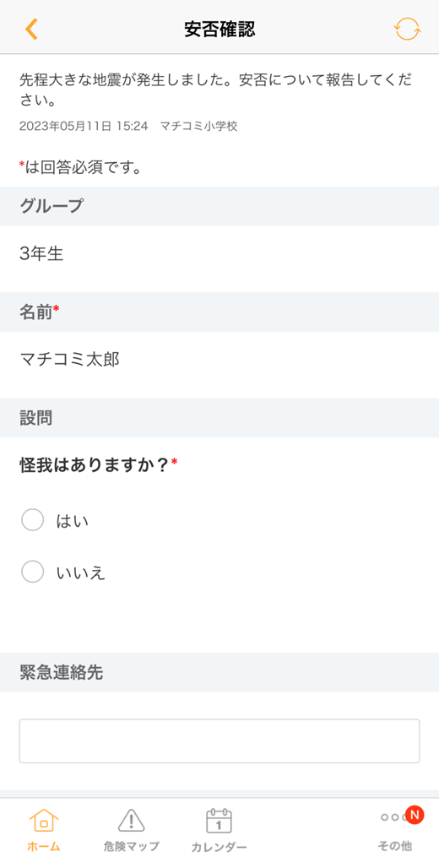The width and height of the screenshot is (439, 868).
Task: Tap the three-dots other icon
Action: point(393,817)
